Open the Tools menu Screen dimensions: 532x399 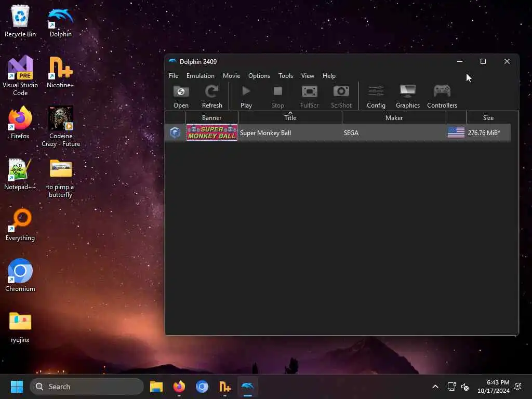point(286,76)
